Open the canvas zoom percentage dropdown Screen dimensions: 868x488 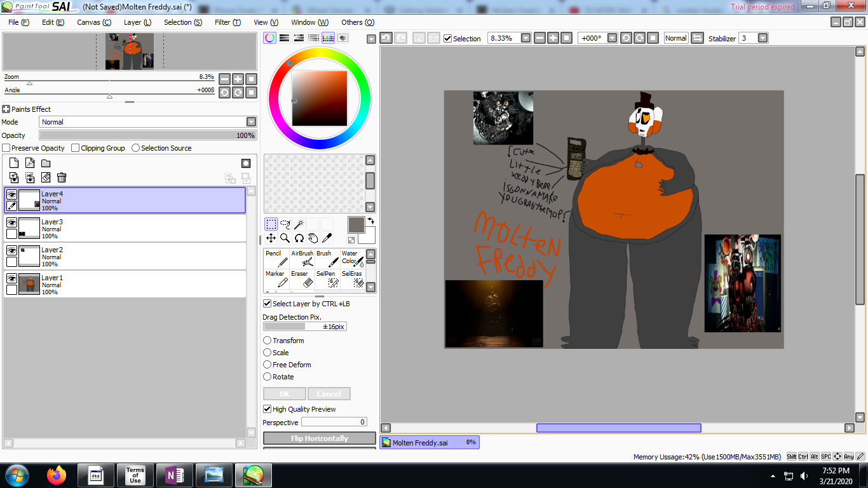(x=526, y=38)
